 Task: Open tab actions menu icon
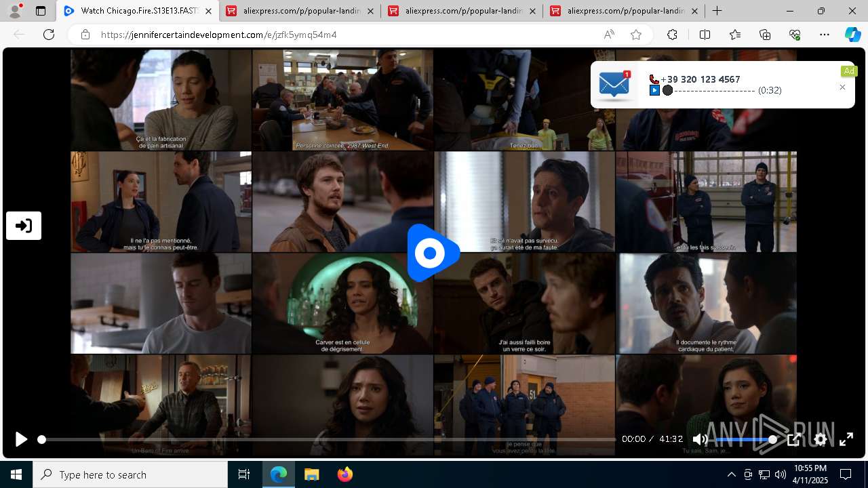click(x=41, y=11)
